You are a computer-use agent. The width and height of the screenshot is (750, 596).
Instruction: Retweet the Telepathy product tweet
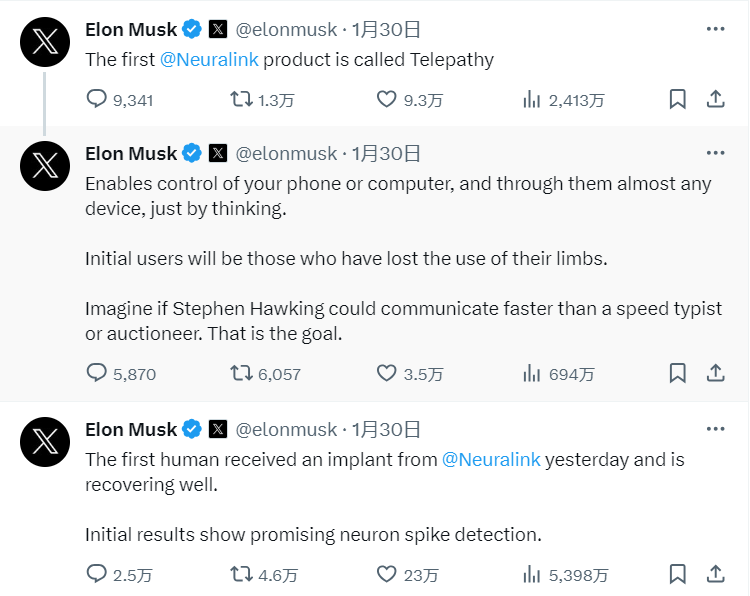(241, 99)
